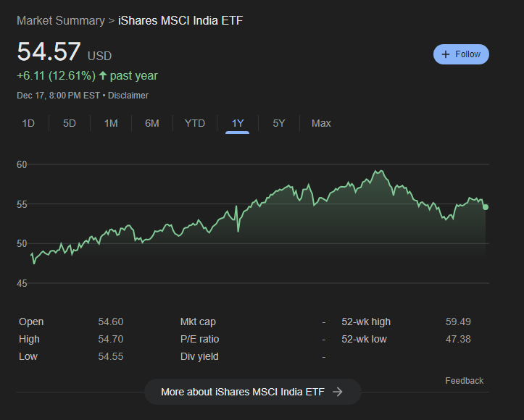Click the 52-wk low value 47.38
The height and width of the screenshot is (420, 524).
point(458,339)
